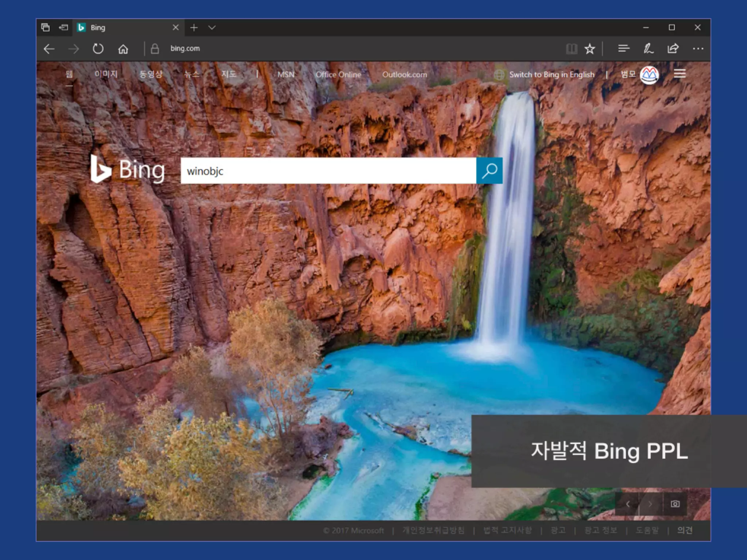Screen dimensions: 747x560
Task: Click the Bing search magnifier button
Action: pos(489,171)
